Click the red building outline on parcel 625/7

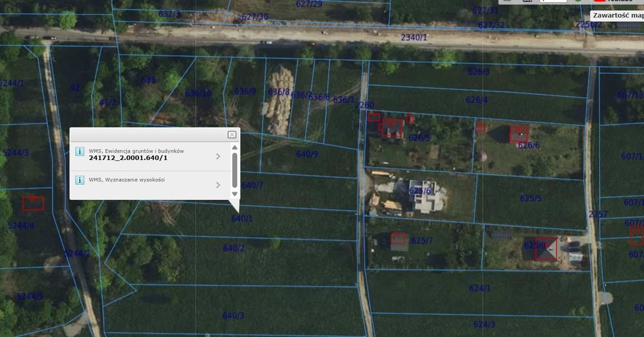coord(398,238)
